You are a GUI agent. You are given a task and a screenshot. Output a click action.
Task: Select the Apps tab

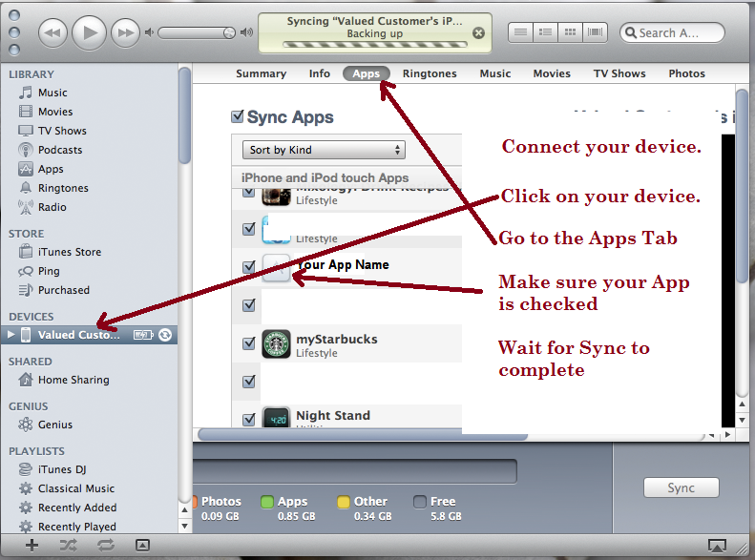click(x=366, y=73)
